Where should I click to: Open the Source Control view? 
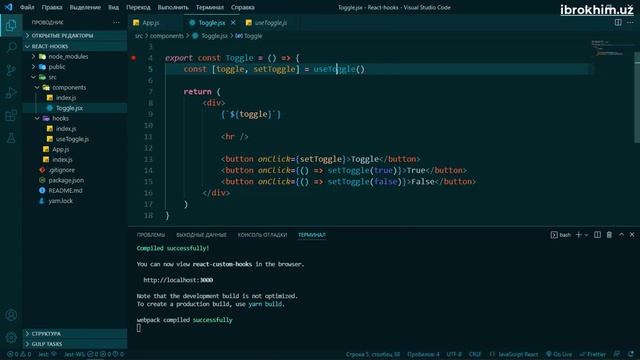(11, 70)
